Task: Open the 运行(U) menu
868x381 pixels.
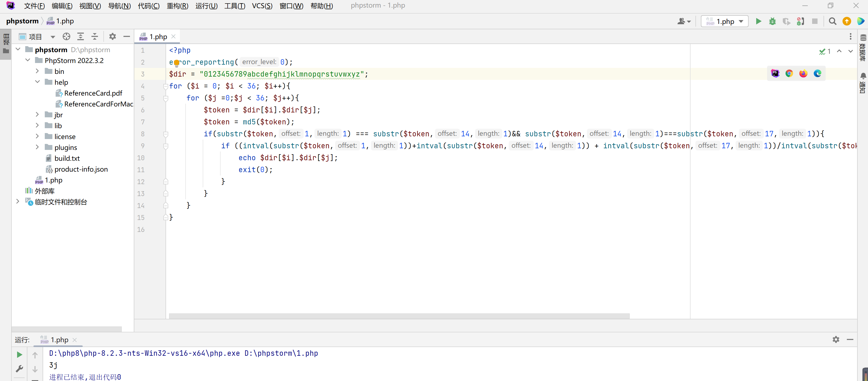Action: coord(206,6)
